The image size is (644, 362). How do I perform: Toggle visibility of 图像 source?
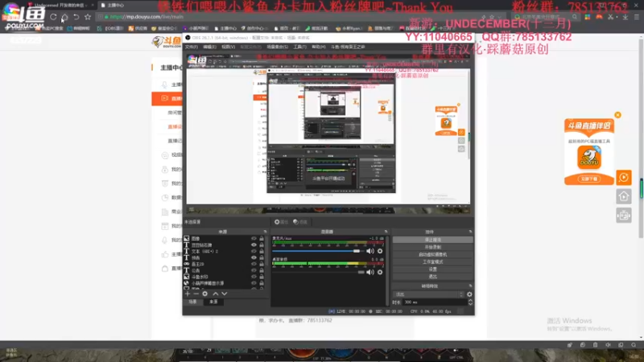[254, 238]
